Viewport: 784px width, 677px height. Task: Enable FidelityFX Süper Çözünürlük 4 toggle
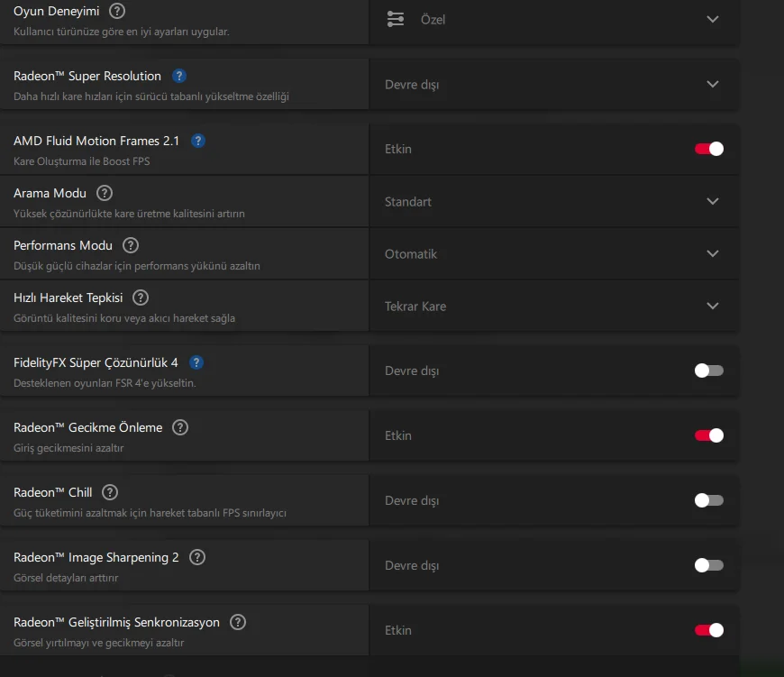[x=709, y=371]
